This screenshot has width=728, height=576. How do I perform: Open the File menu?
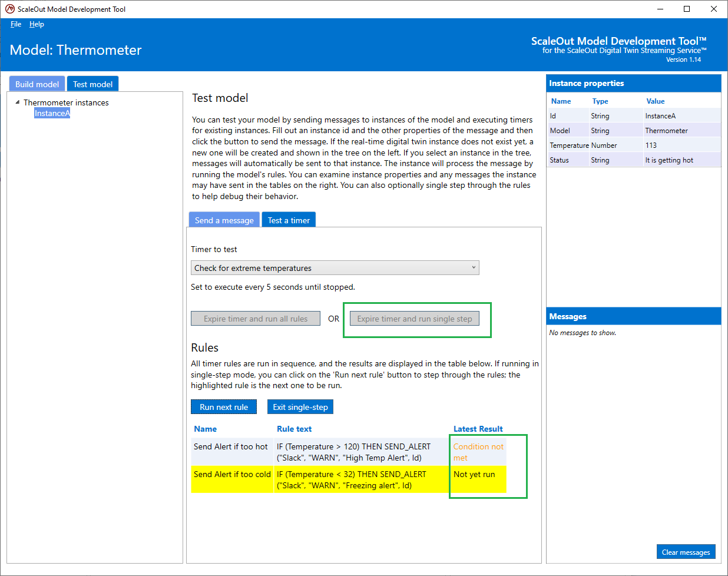[x=16, y=24]
